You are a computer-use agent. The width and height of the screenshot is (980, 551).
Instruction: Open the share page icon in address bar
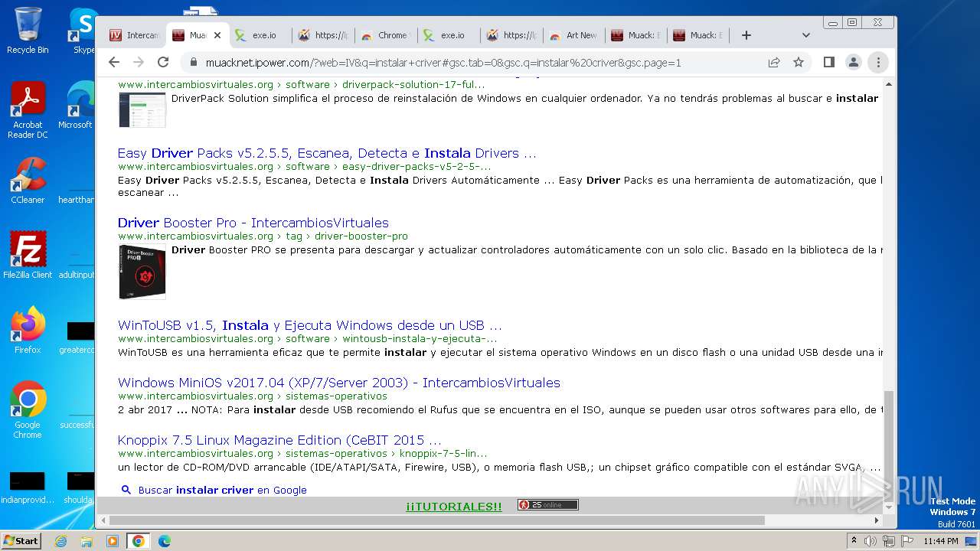(x=774, y=62)
